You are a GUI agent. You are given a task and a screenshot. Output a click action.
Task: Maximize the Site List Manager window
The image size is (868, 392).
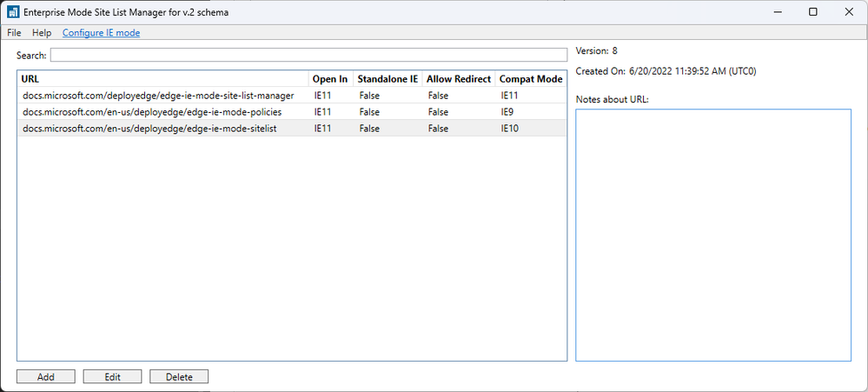pos(812,12)
